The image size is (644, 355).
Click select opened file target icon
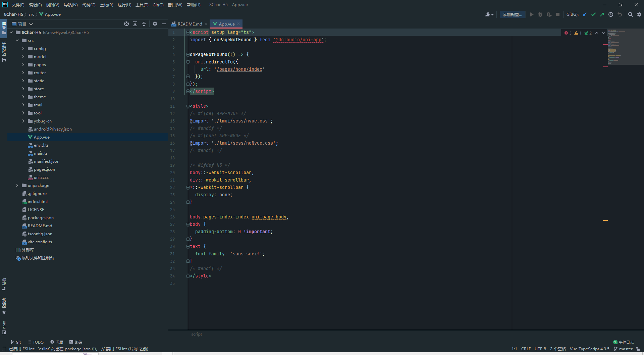126,24
